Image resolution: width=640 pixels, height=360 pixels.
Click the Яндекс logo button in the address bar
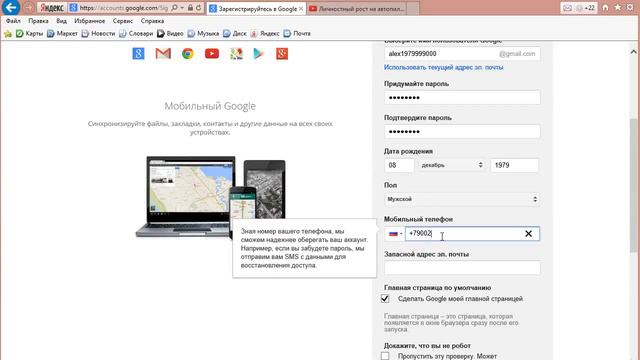(52, 8)
